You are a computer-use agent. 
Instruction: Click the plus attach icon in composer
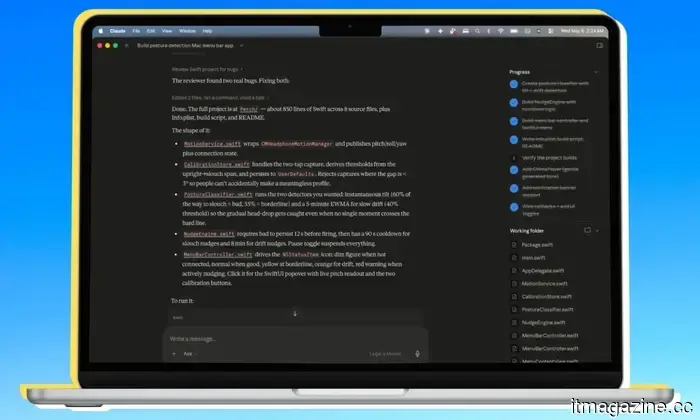[x=174, y=354]
